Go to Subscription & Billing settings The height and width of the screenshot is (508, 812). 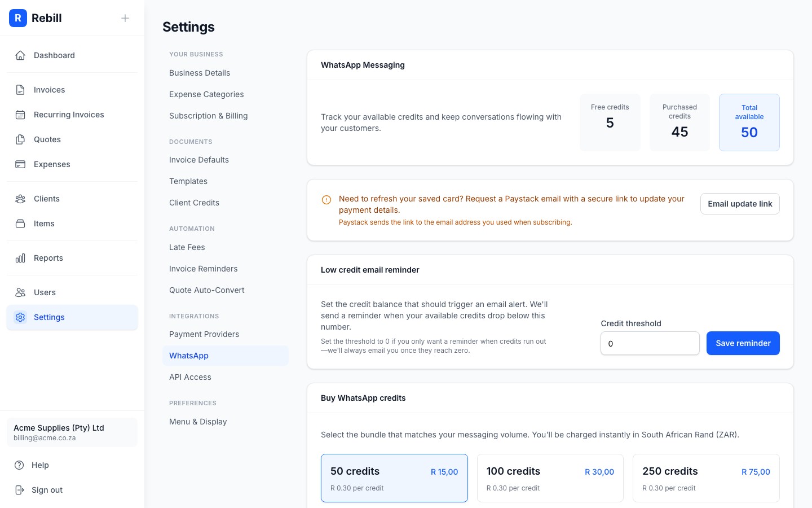[209, 116]
